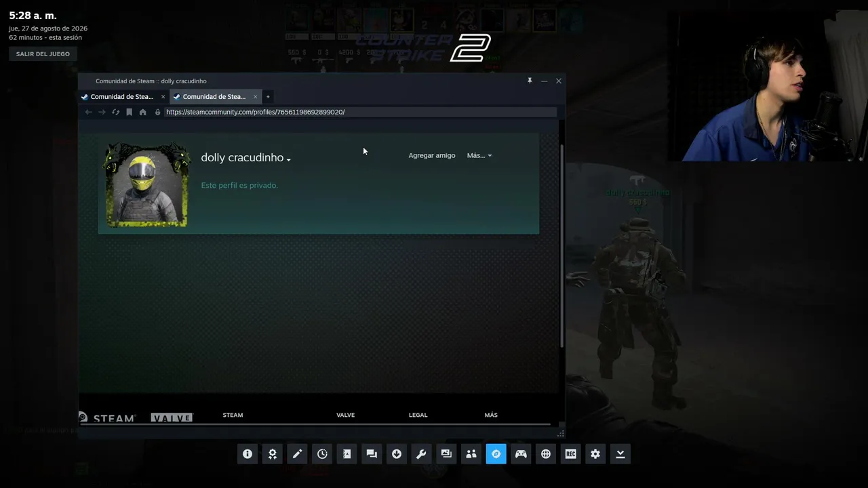Click the SALIR DEL JUEGO button

click(x=43, y=54)
